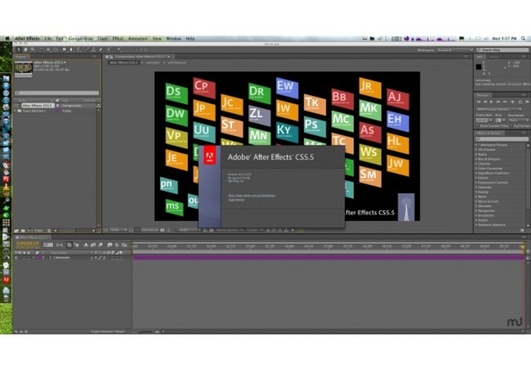Click Toggle Switches / Modes button
531x370 pixels.
[108, 331]
